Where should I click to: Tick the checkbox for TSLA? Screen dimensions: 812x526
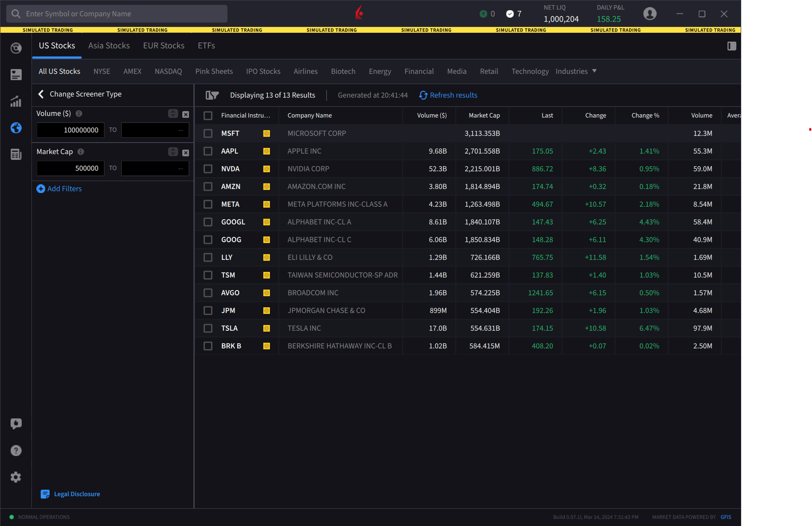[208, 328]
